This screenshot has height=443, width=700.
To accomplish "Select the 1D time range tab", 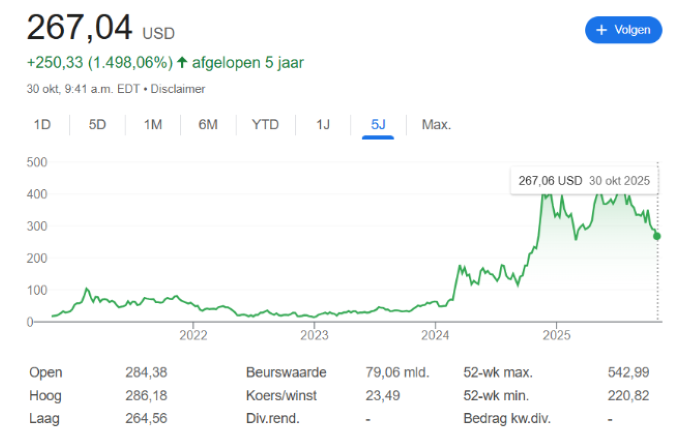I will pos(42,125).
